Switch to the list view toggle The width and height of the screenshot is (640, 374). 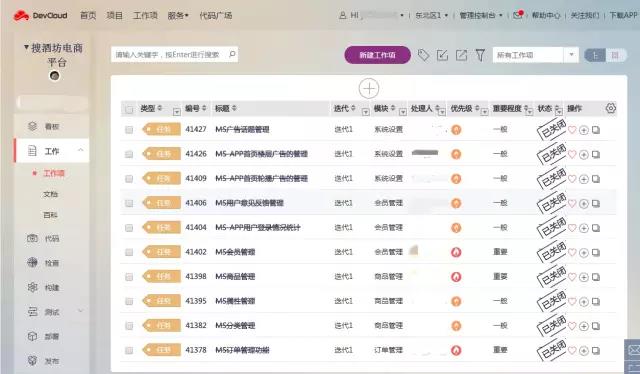point(595,55)
